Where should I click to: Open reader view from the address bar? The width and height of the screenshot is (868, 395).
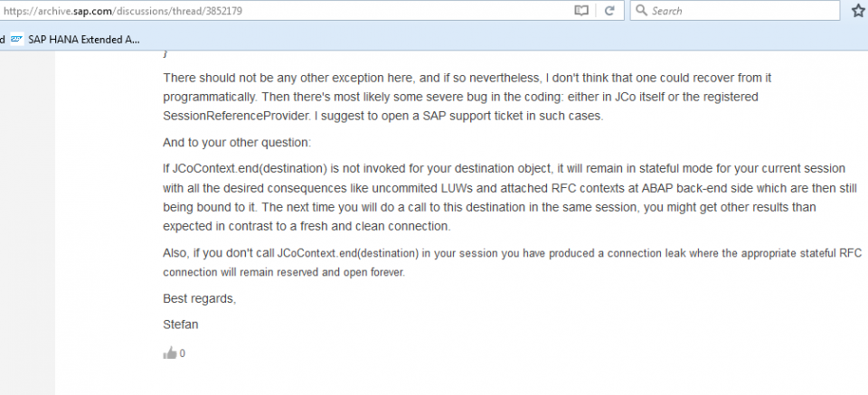click(581, 11)
